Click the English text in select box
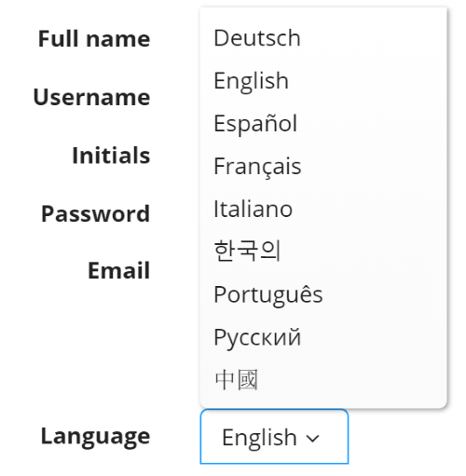Image resolution: width=466 pixels, height=476 pixels. (259, 437)
